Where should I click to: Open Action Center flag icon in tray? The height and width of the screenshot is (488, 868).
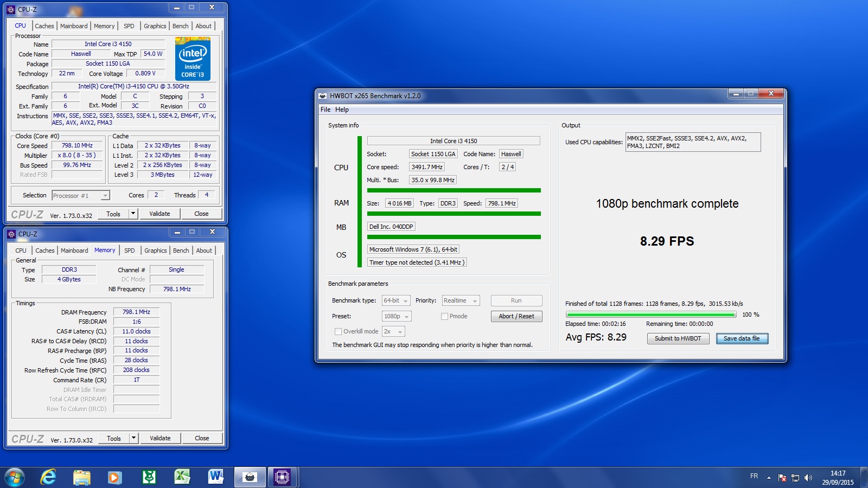[x=782, y=478]
